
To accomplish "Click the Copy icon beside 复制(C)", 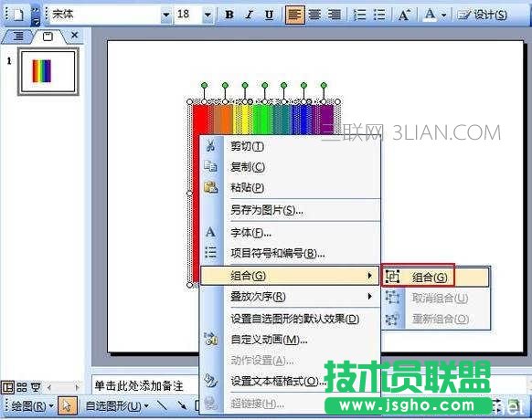I will coord(210,166).
